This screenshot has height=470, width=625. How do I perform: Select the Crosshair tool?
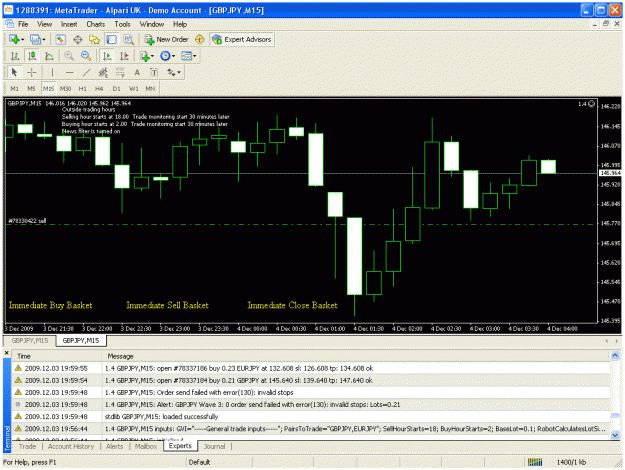(32, 73)
